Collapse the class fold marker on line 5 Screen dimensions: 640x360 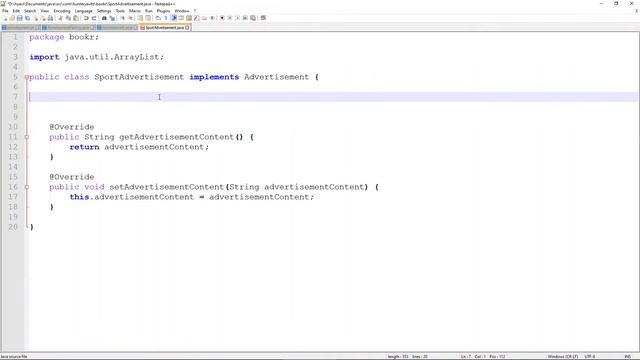point(27,77)
